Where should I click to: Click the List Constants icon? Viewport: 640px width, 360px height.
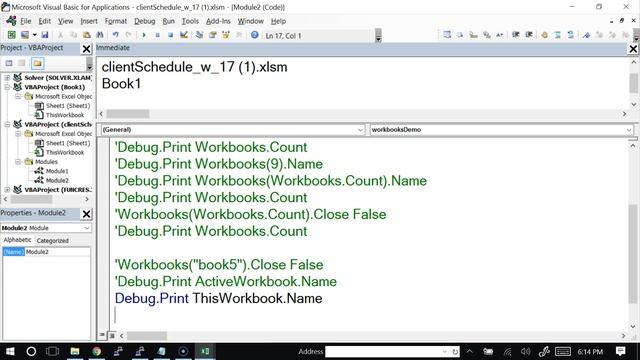[460, 35]
